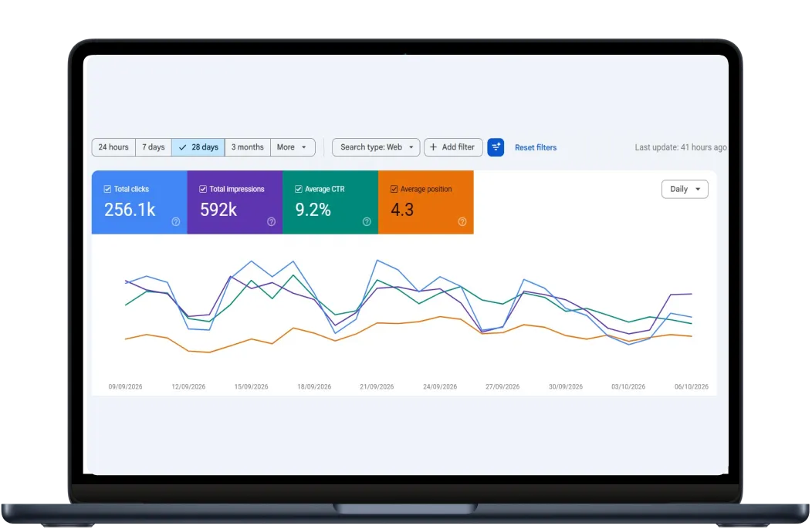Image resolution: width=812 pixels, height=529 pixels.
Task: Open help icon on Total clicks card
Action: click(x=176, y=221)
